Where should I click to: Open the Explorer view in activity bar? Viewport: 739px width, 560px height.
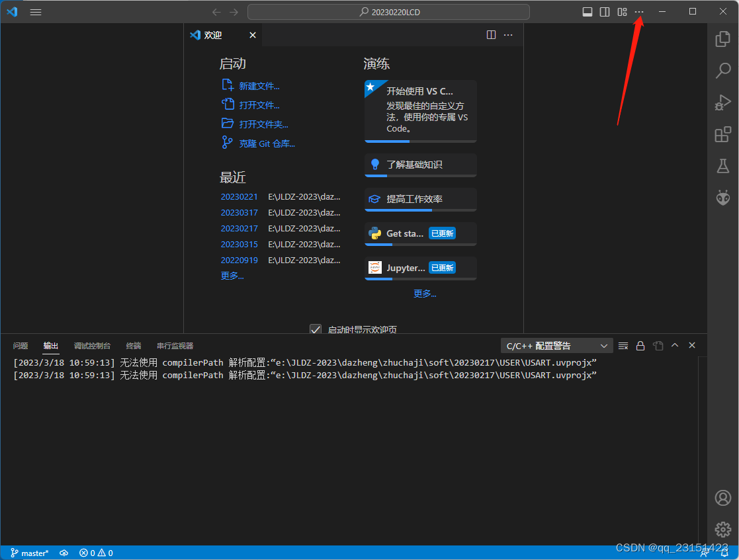[x=722, y=38]
